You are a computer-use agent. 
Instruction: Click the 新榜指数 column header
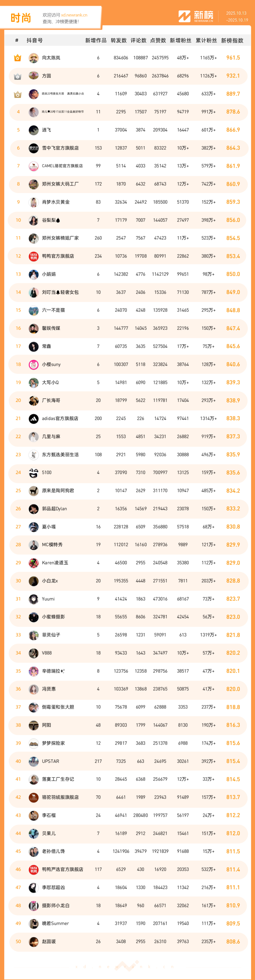(x=232, y=41)
